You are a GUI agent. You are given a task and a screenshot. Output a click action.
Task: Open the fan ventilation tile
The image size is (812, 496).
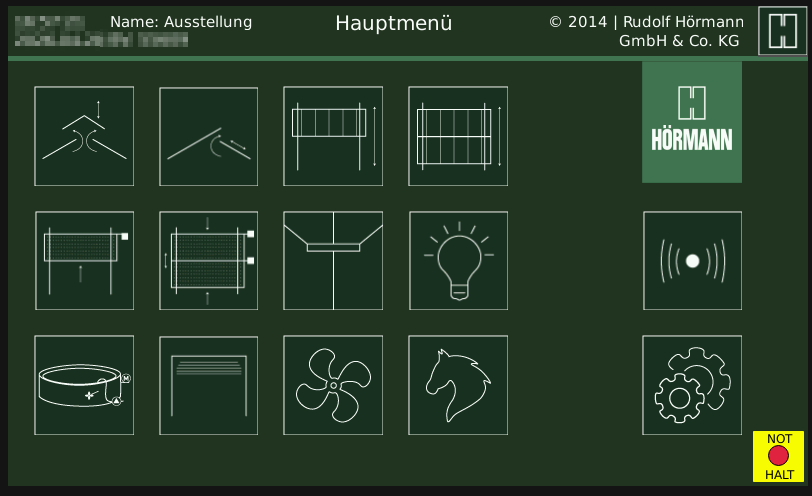click(x=333, y=385)
